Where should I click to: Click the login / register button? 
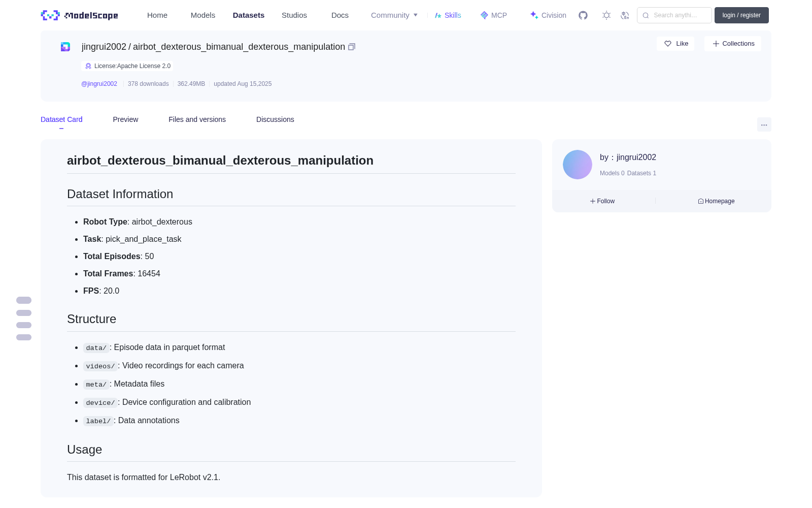coord(741,15)
